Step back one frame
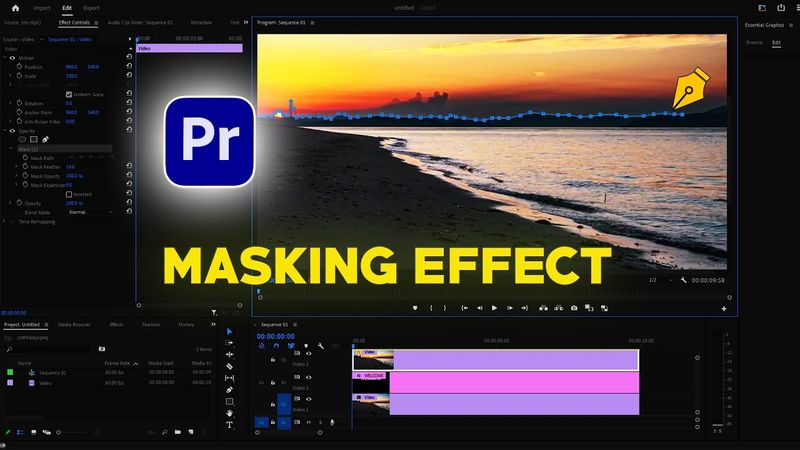This screenshot has height=450, width=800. (x=479, y=308)
